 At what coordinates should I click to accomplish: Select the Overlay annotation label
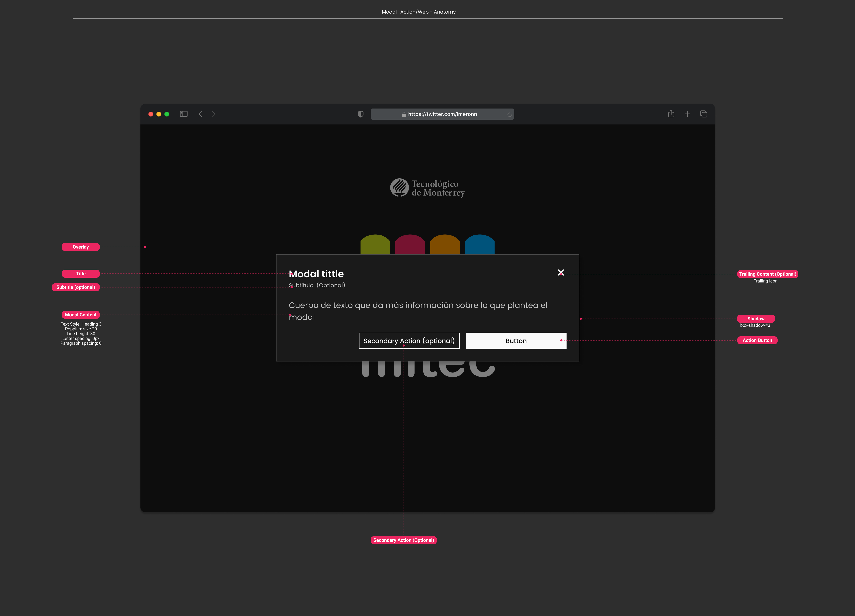pos(81,247)
